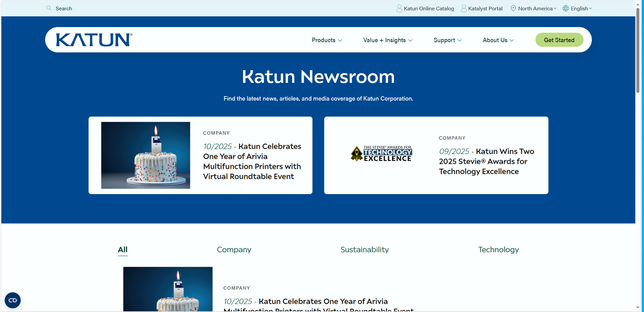Screen dimensions: 644x312
Task: Click the Katalyst Portal person icon
Action: tap(464, 8)
